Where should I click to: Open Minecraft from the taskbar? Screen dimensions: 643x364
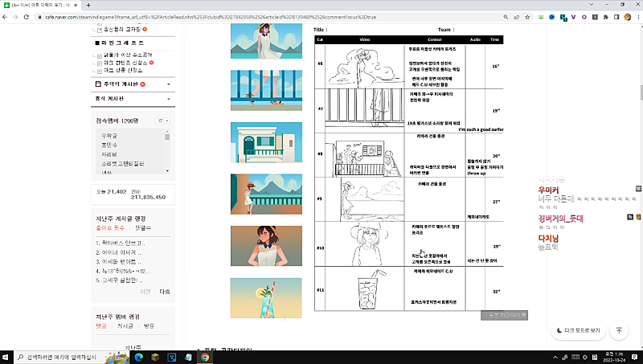[x=155, y=357]
